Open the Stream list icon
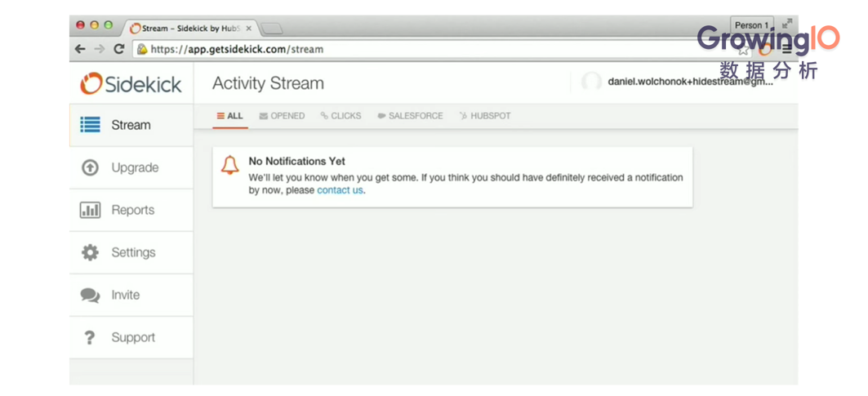This screenshot has height=396, width=868. [x=91, y=125]
